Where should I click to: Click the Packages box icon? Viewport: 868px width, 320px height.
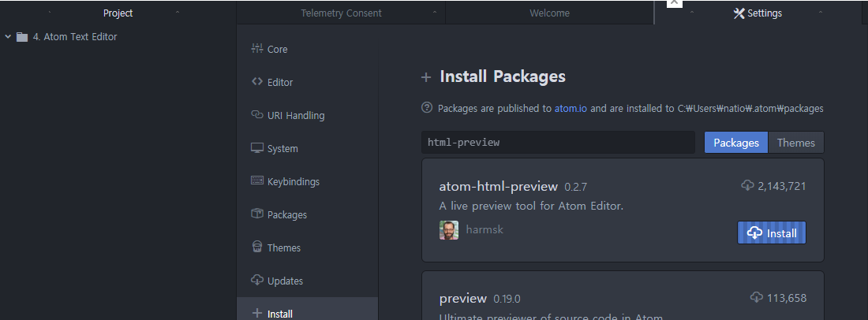pyautogui.click(x=257, y=214)
